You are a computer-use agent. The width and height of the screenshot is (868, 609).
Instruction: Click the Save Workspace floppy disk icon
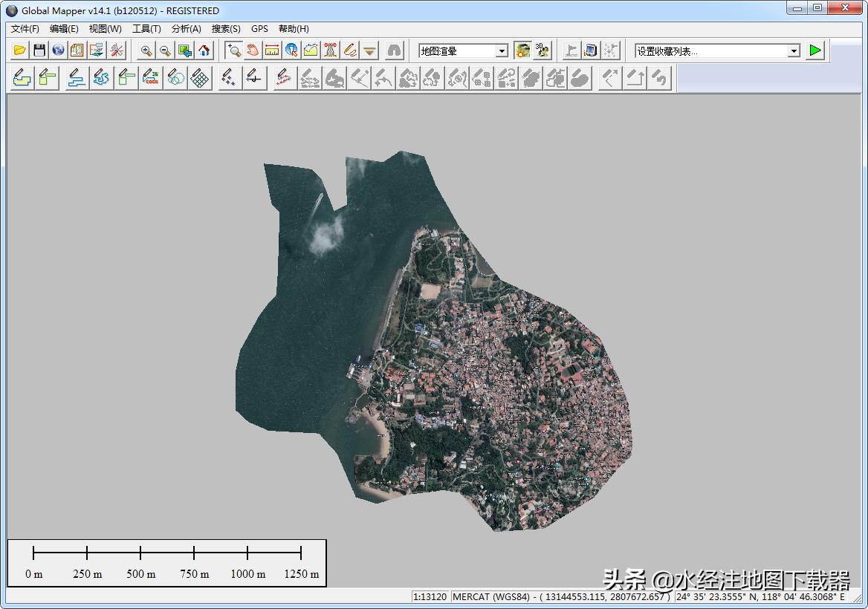pos(39,51)
